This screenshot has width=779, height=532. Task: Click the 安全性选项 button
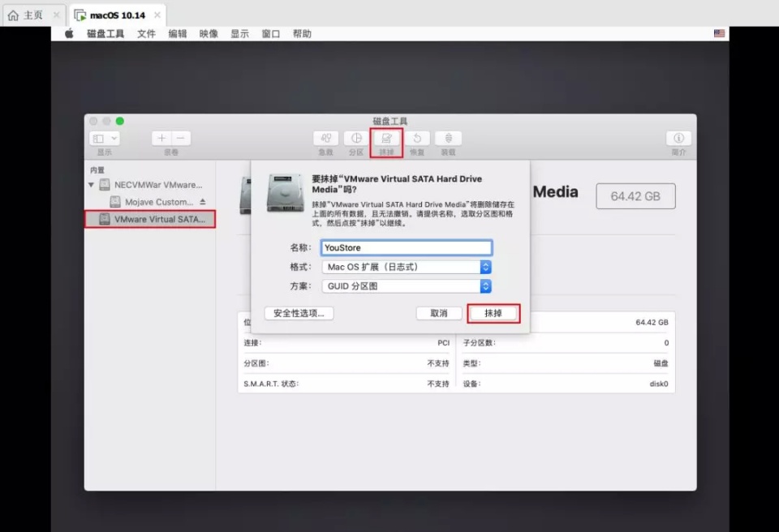(x=299, y=313)
